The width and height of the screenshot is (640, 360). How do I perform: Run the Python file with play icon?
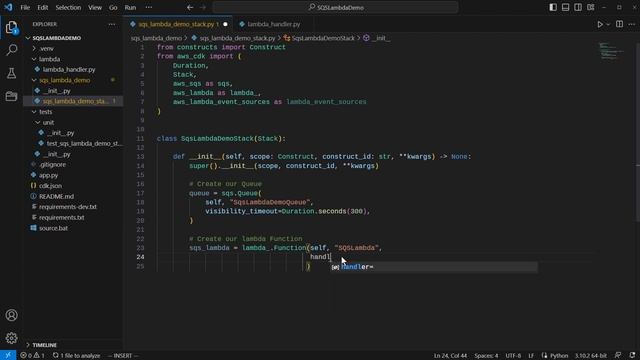(600, 24)
